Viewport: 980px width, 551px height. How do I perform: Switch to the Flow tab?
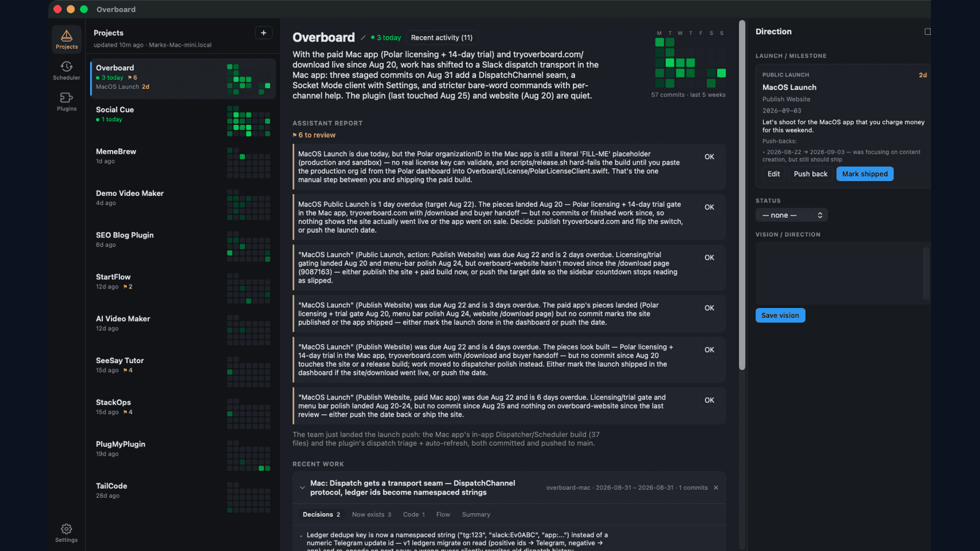pyautogui.click(x=443, y=515)
